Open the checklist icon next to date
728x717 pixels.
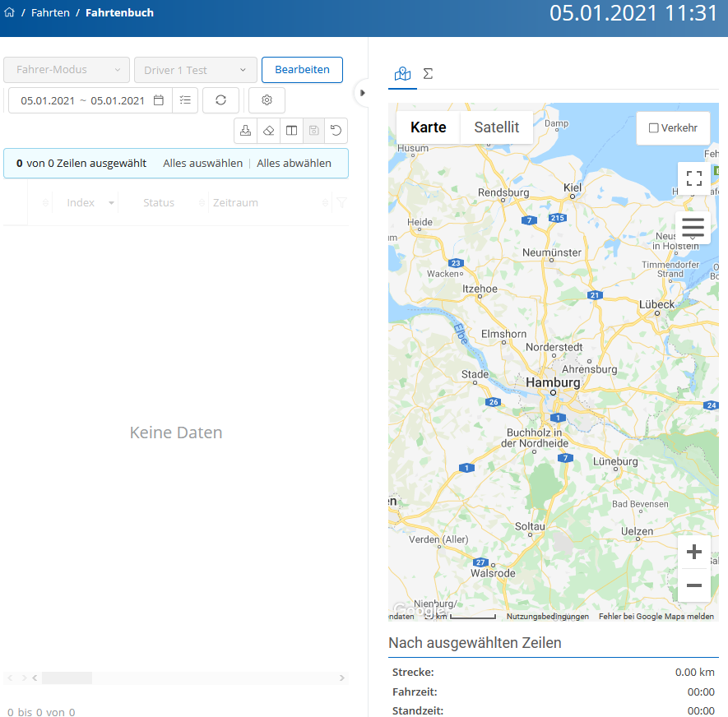185,100
